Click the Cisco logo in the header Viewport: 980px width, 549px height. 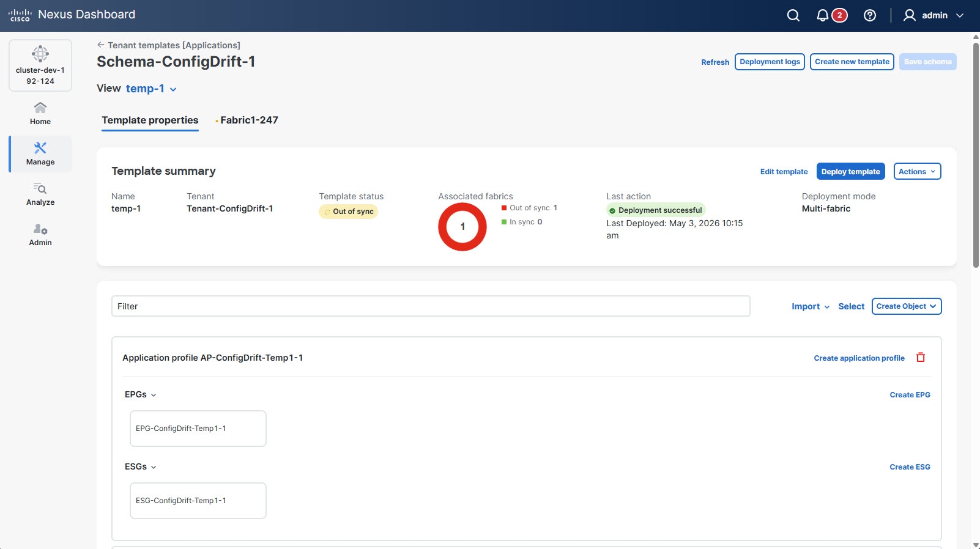[20, 15]
